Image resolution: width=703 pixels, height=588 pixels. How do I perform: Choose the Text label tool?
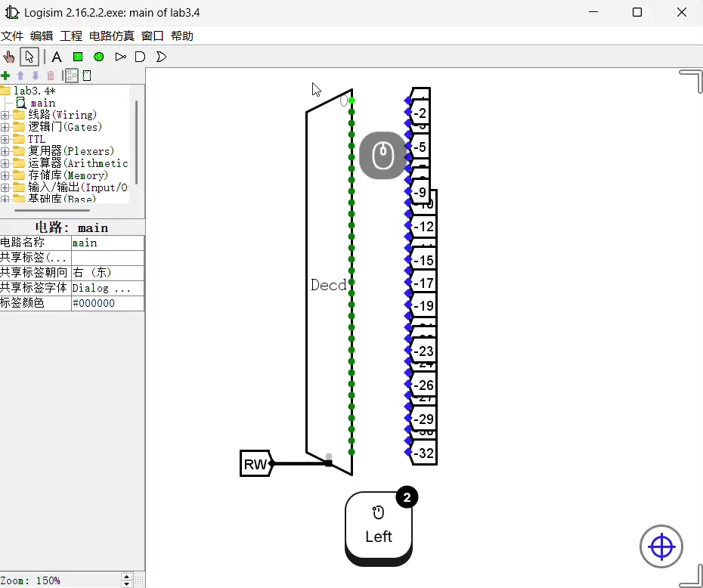(57, 57)
